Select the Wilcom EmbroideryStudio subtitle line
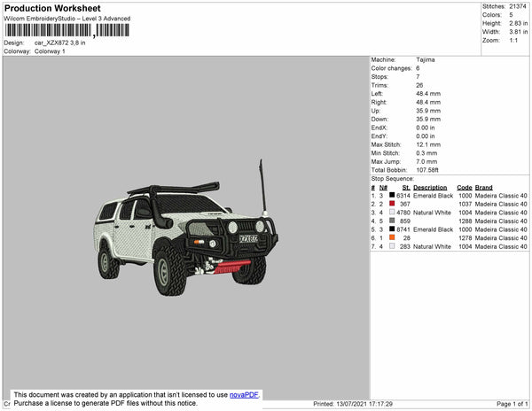 tap(67, 19)
